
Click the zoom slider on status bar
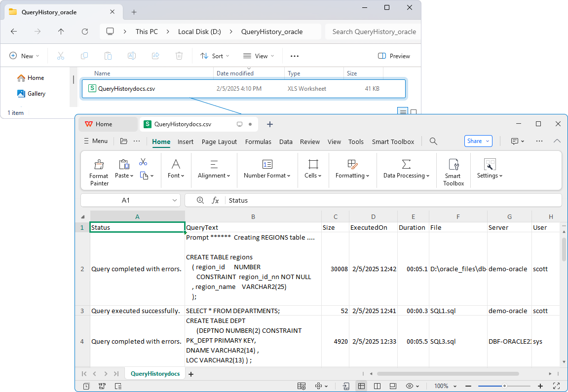pyautogui.click(x=504, y=386)
